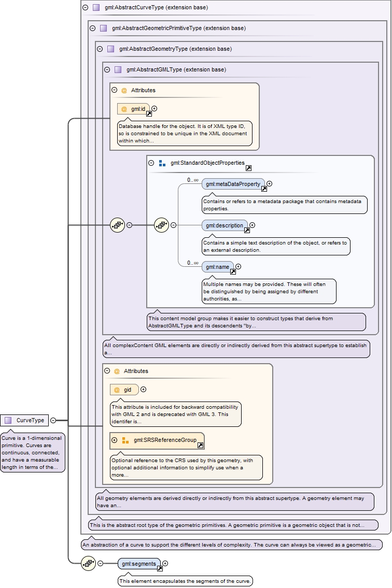Collapse the gml:segments sequence
This screenshot has width=392, height=588.
click(x=100, y=563)
